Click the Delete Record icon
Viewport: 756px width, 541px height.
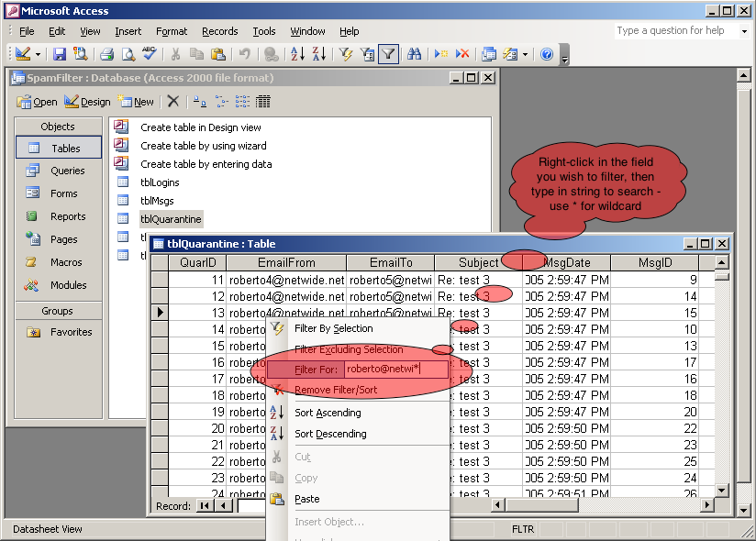pos(461,54)
